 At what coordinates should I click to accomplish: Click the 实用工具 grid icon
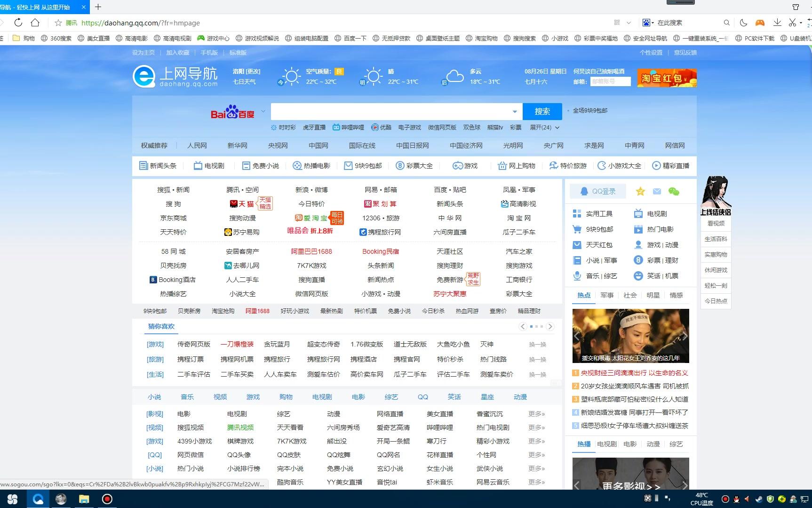pos(577,214)
